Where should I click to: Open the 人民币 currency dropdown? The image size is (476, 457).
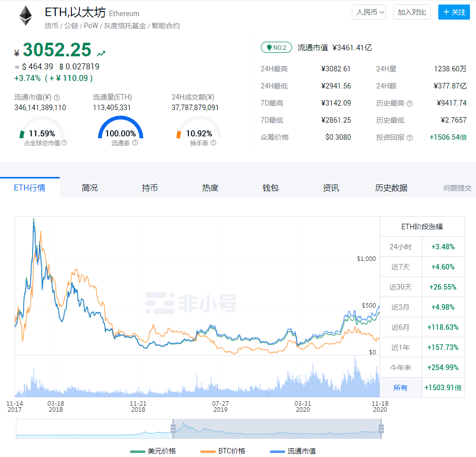369,12
